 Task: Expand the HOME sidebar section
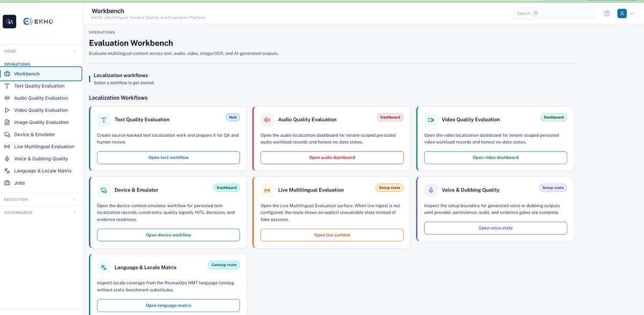tap(41, 52)
